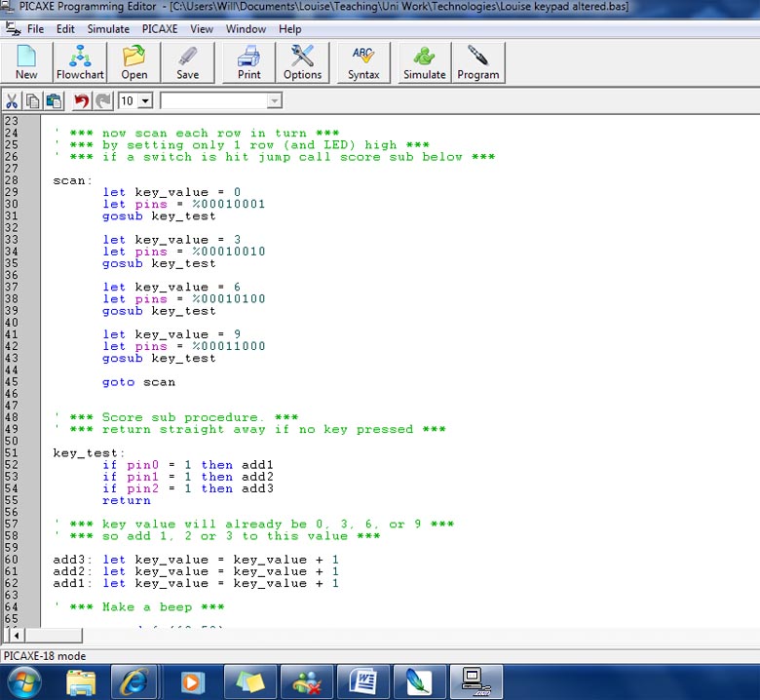Paste from clipboard icon
The height and width of the screenshot is (700, 760).
click(x=54, y=100)
